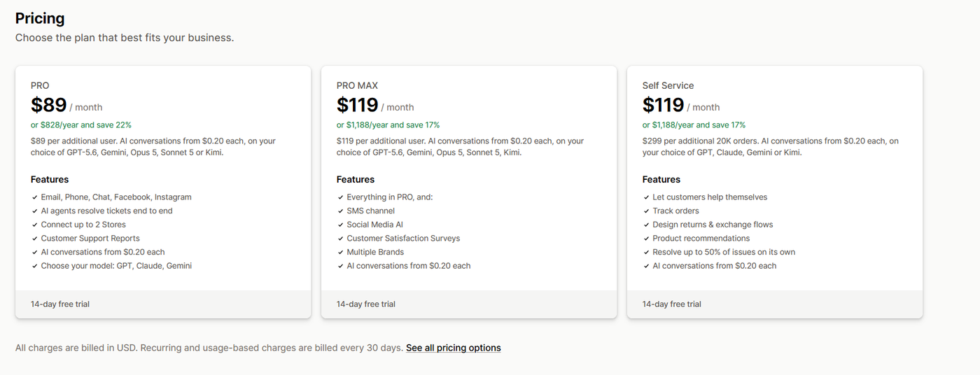Click the $89 price in PRO
Image resolution: width=980 pixels, height=375 pixels.
coord(49,105)
